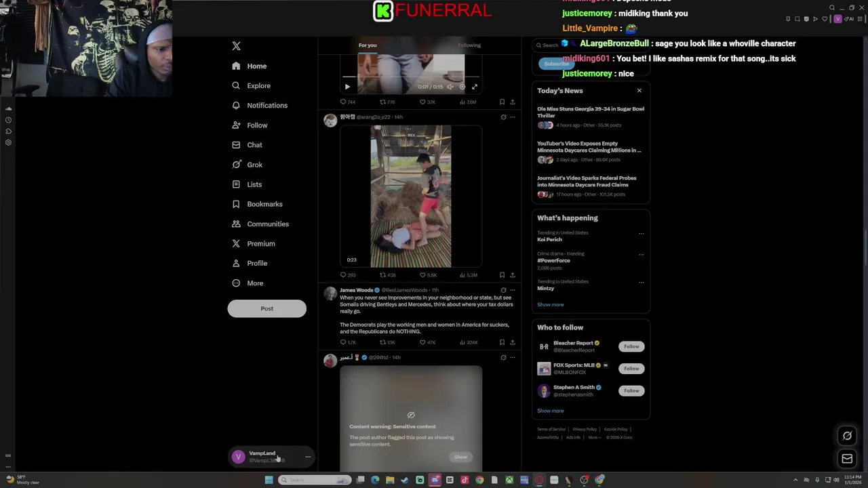The image size is (868, 488).
Task: Click the Post button
Action: coord(267,308)
